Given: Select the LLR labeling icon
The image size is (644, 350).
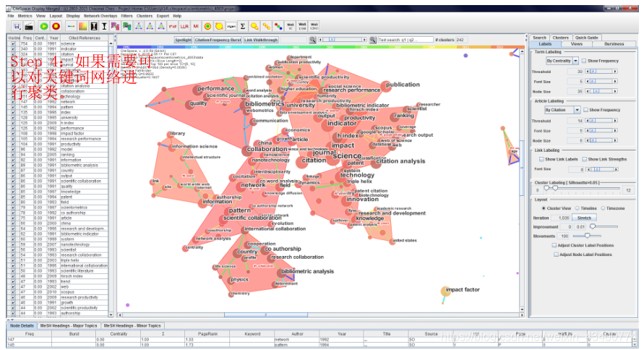Looking at the screenshot, I should tap(184, 26).
